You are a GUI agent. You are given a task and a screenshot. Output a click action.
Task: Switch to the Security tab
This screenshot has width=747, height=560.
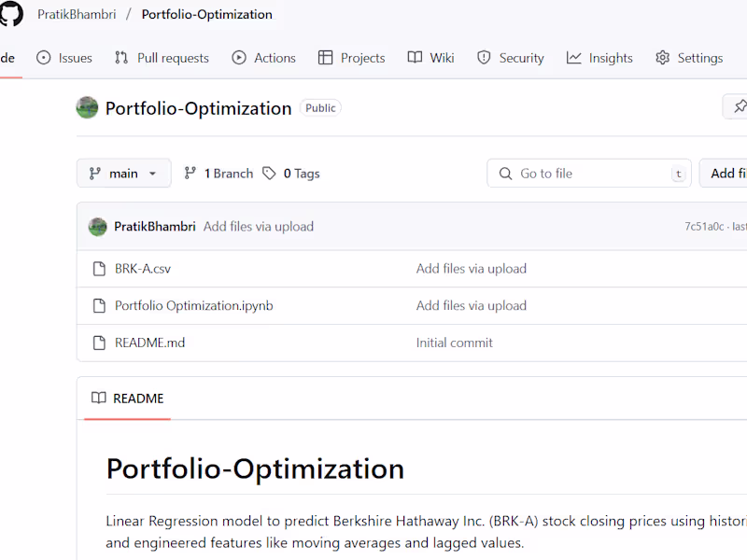(x=510, y=58)
